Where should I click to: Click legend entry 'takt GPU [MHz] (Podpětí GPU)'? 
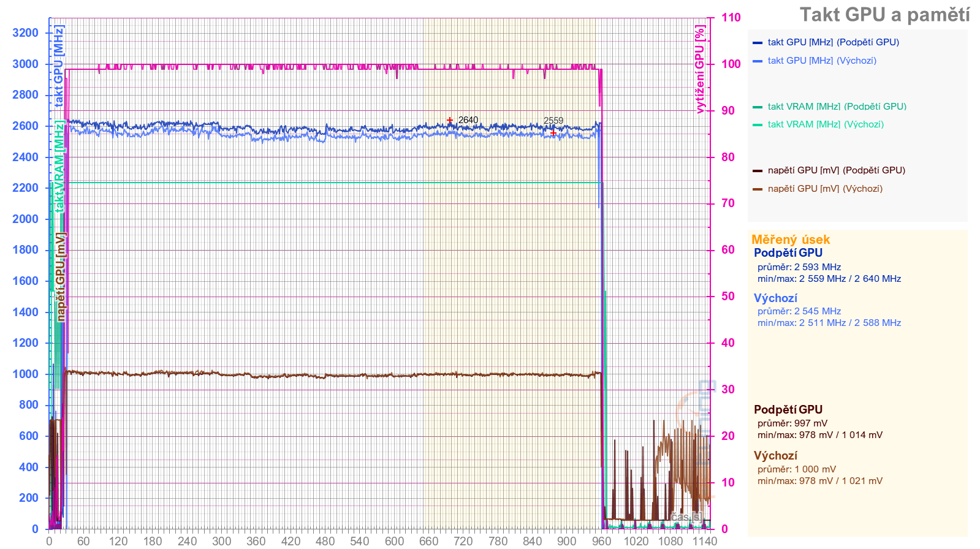[833, 42]
